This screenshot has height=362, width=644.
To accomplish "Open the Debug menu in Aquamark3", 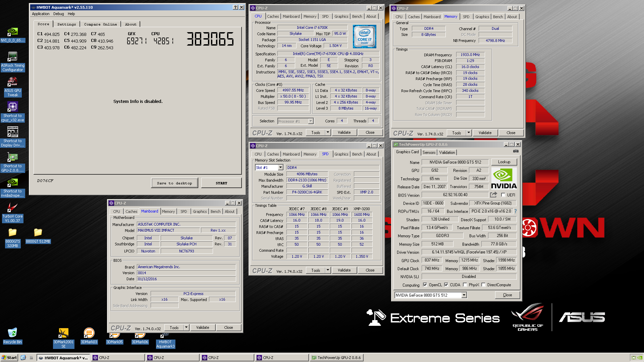I will [58, 14].
